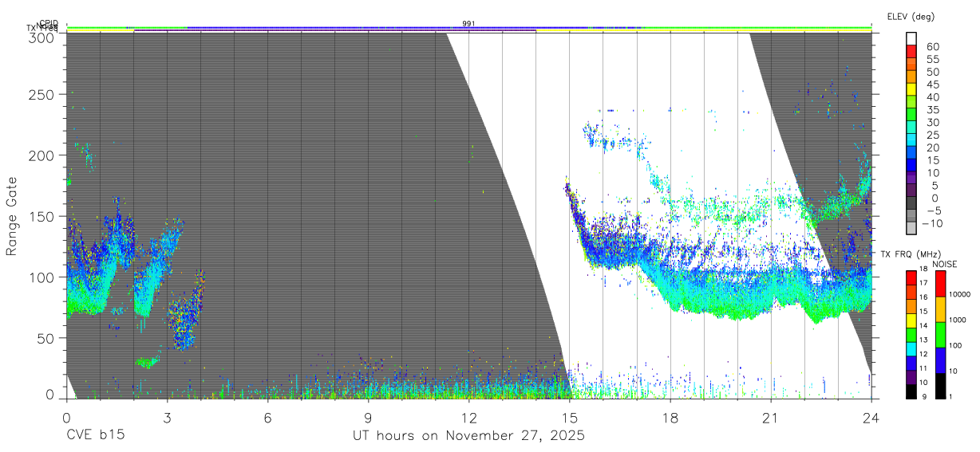The image size is (980, 452).
Task: Click the '12' tick on the UT hours axis
Action: coord(468,417)
